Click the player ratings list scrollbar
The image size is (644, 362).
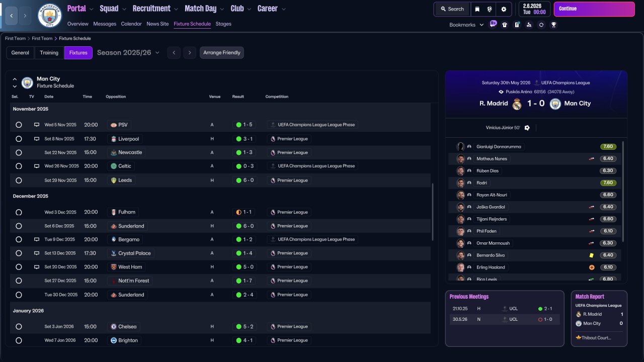coord(623,191)
